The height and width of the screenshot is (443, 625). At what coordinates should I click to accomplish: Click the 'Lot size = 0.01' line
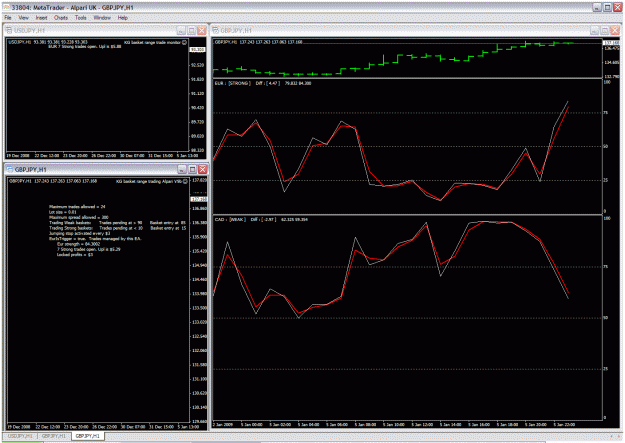[x=62, y=212]
